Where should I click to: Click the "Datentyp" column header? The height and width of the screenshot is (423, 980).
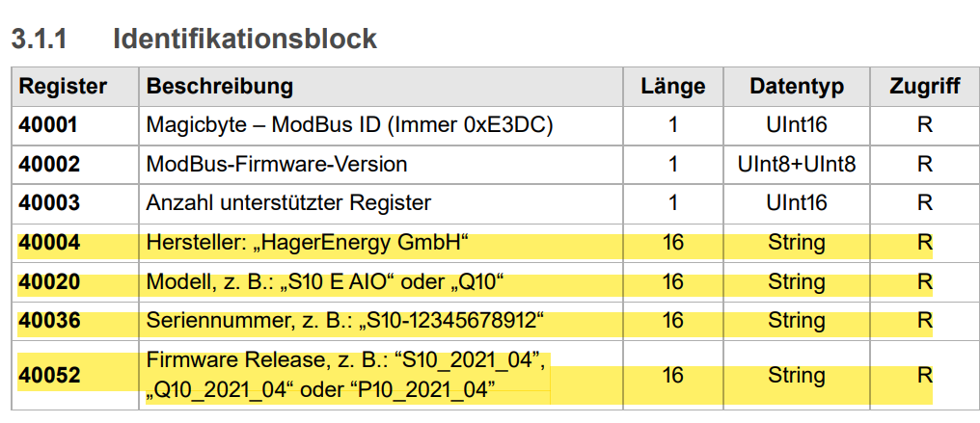[x=796, y=87]
